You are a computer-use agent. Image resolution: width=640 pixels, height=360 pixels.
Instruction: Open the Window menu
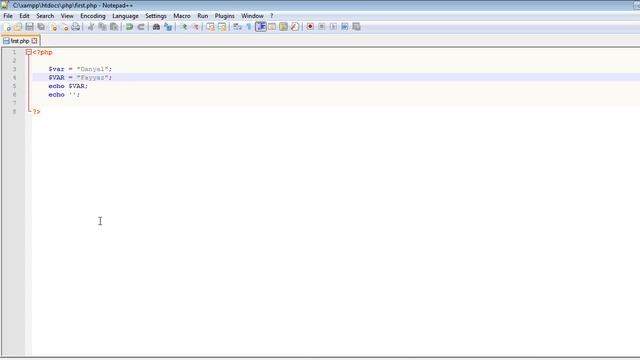pyautogui.click(x=252, y=16)
